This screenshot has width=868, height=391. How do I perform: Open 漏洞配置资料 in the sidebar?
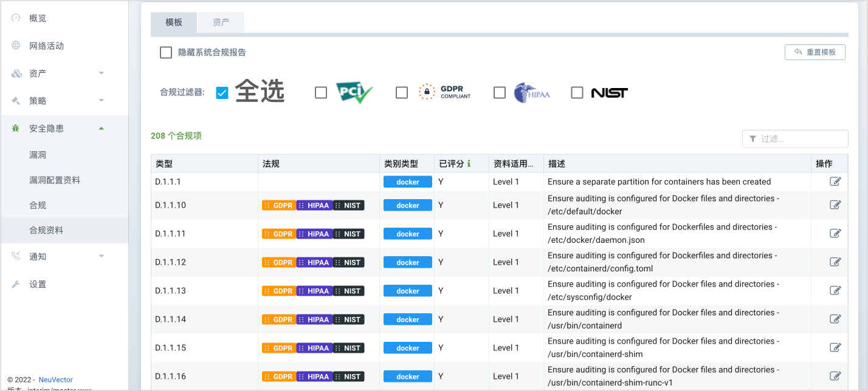55,180
